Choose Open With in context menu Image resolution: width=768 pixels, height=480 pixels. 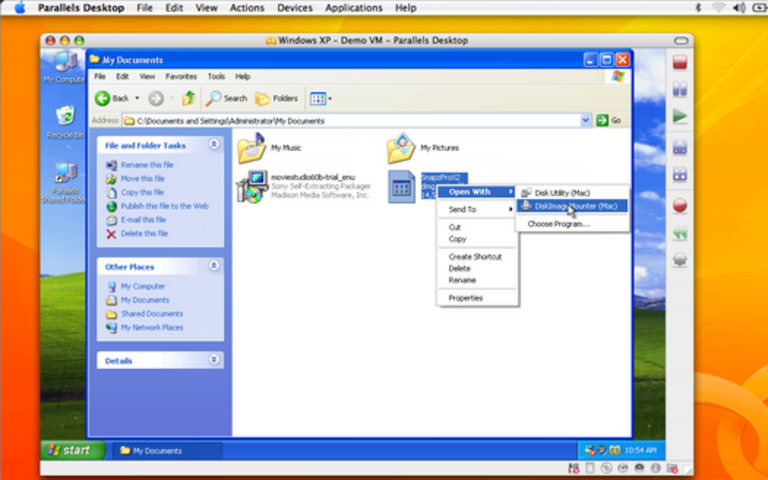[x=477, y=192]
